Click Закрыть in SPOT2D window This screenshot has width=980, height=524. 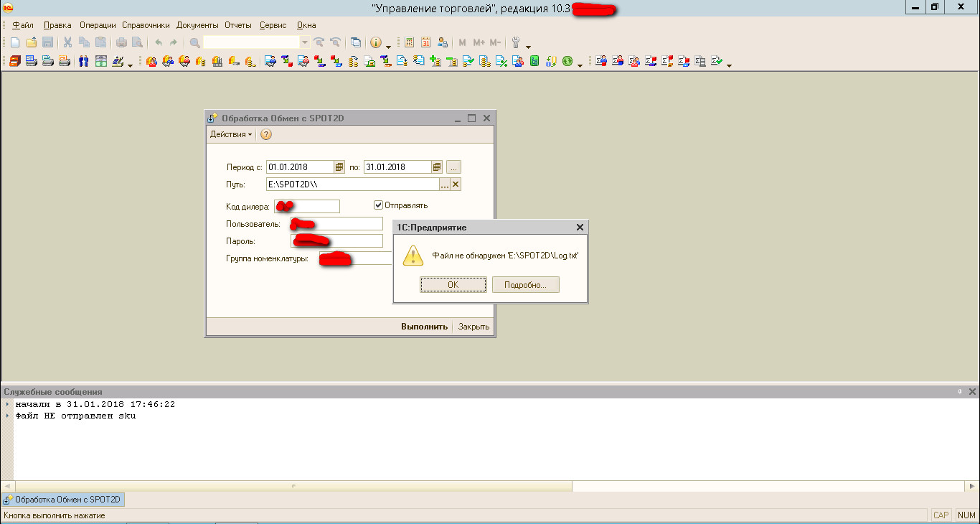[x=474, y=327]
